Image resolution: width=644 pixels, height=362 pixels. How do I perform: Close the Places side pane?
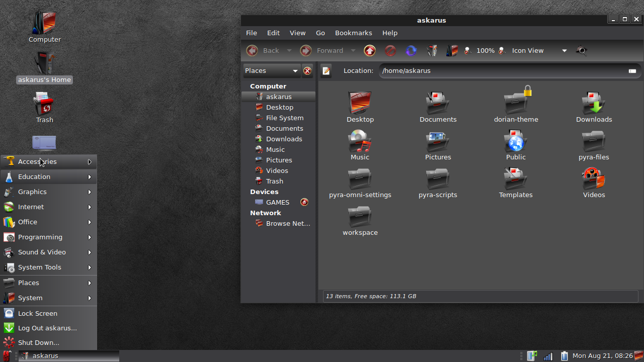tap(307, 71)
